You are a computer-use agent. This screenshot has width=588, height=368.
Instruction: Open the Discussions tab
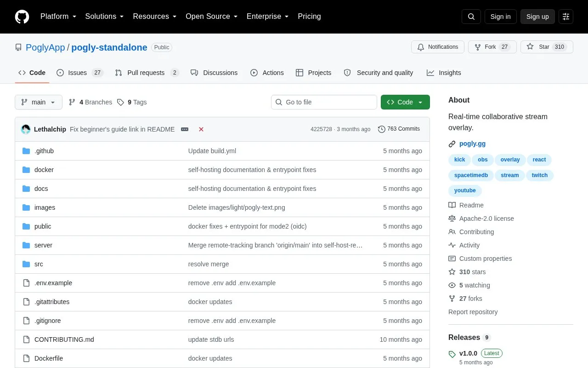(214, 73)
